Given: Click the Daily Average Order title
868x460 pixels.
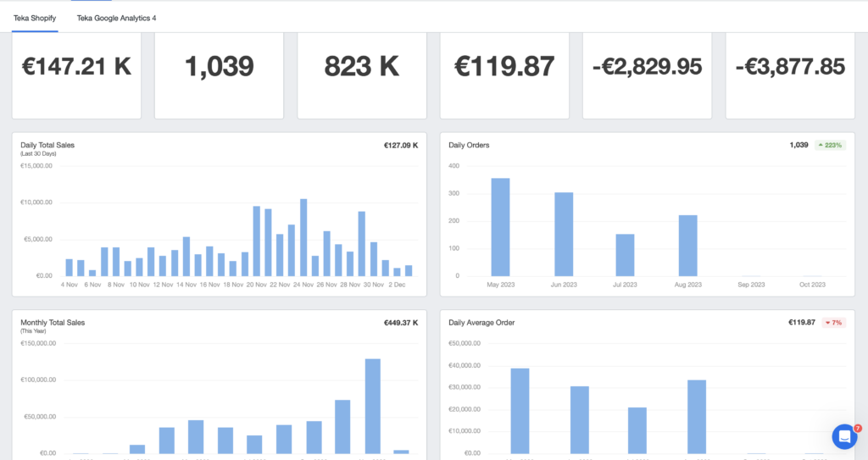Looking at the screenshot, I should tap(481, 323).
